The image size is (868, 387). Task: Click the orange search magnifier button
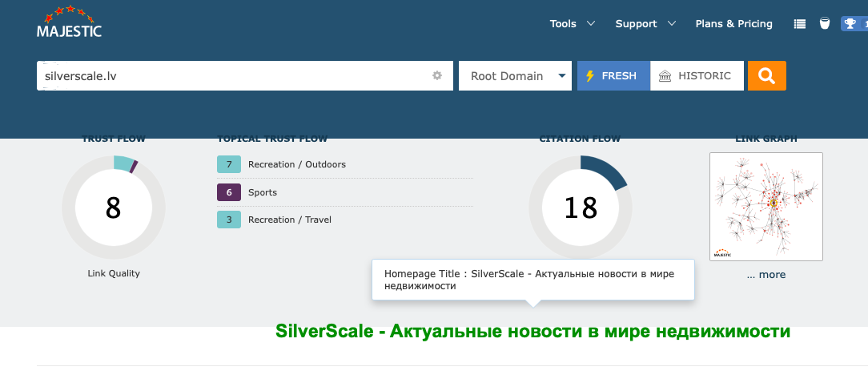click(x=766, y=75)
